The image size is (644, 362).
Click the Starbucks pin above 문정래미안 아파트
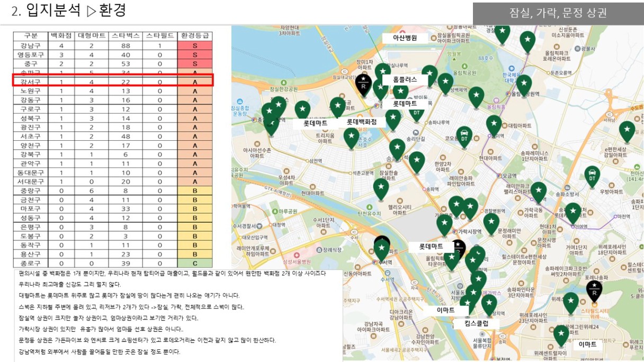(x=491, y=223)
